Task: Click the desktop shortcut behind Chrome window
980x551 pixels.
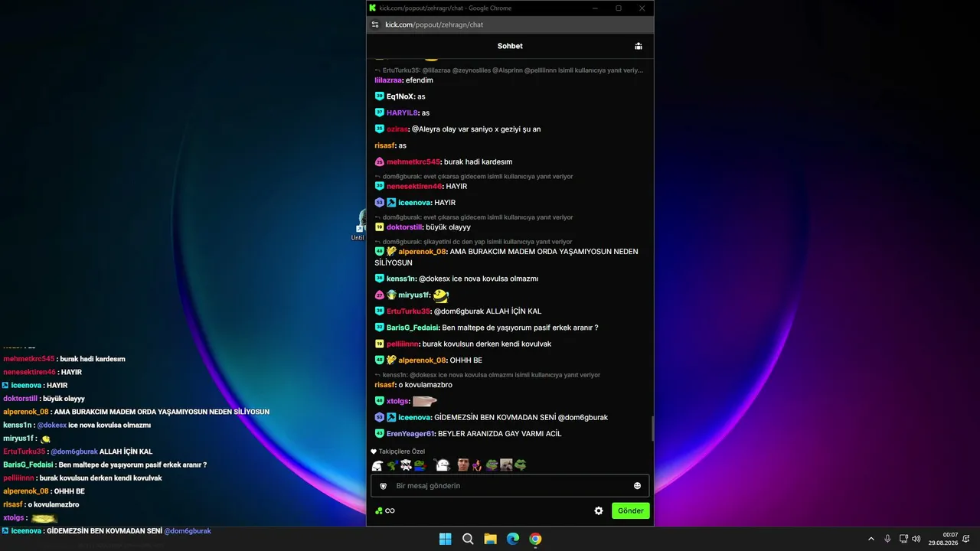Action: tap(359, 226)
